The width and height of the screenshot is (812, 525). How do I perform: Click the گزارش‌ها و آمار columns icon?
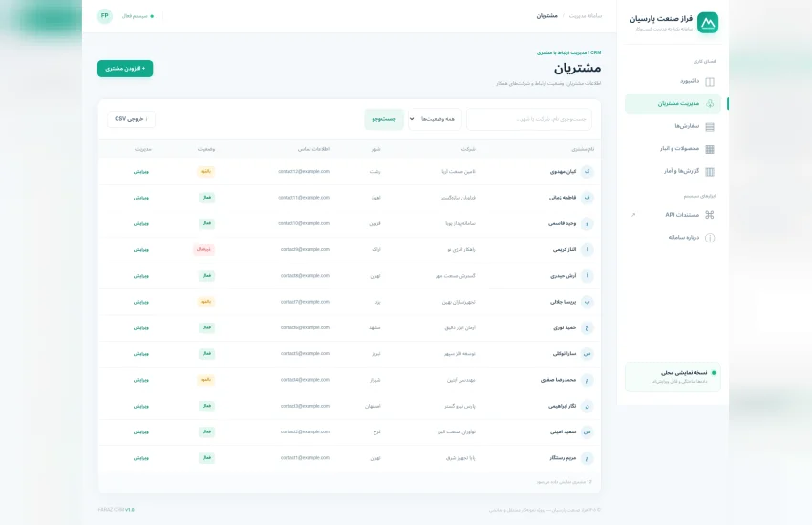tap(710, 171)
